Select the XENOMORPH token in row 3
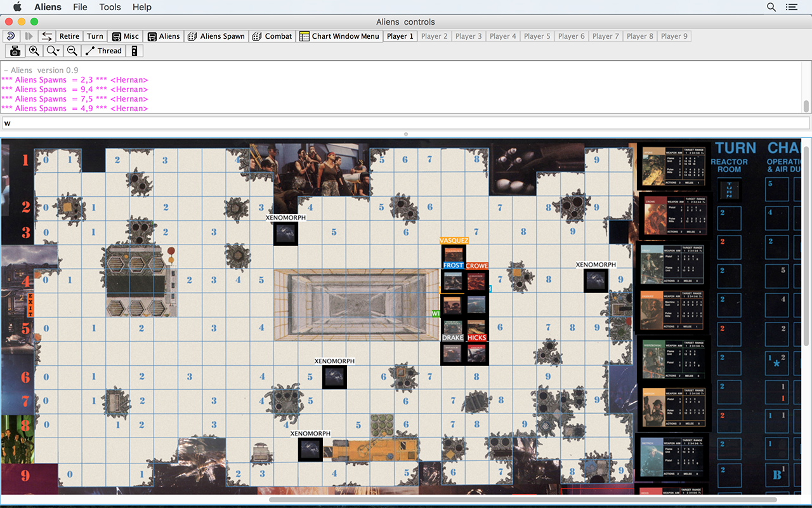Image resolution: width=812 pixels, height=508 pixels. tap(285, 233)
